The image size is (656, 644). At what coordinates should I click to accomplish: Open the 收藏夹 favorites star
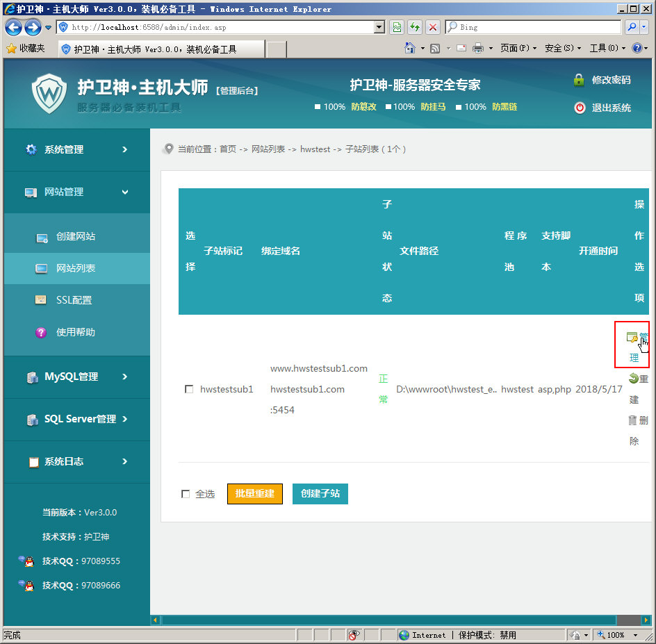[x=11, y=49]
